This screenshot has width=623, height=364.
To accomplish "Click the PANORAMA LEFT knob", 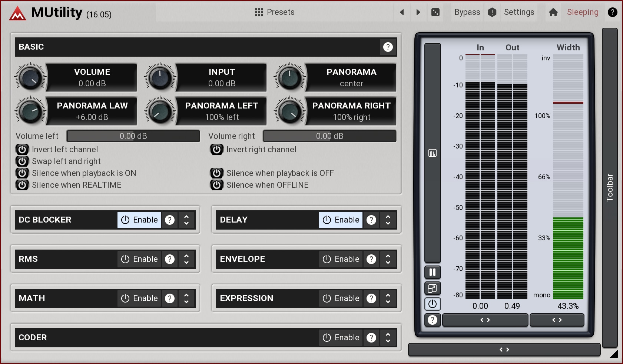I will (x=160, y=111).
